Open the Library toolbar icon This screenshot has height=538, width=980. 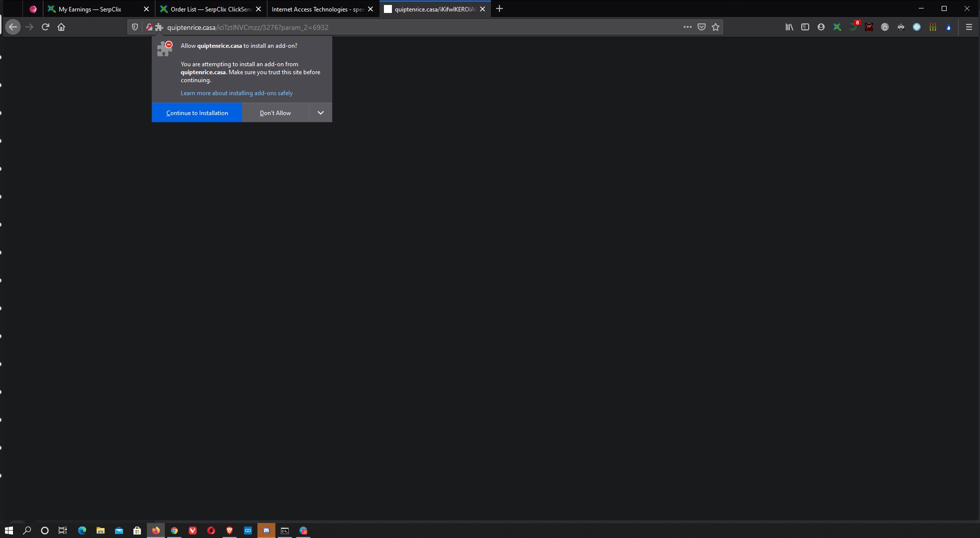point(789,27)
